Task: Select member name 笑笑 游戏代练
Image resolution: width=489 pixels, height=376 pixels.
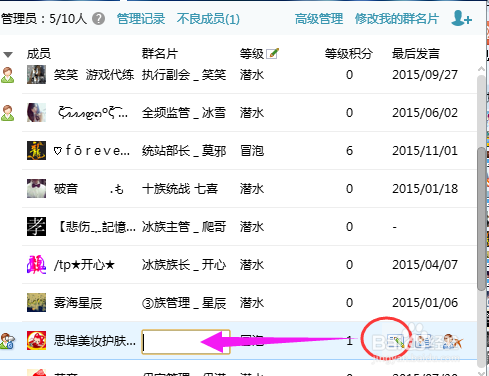Action: tap(94, 75)
